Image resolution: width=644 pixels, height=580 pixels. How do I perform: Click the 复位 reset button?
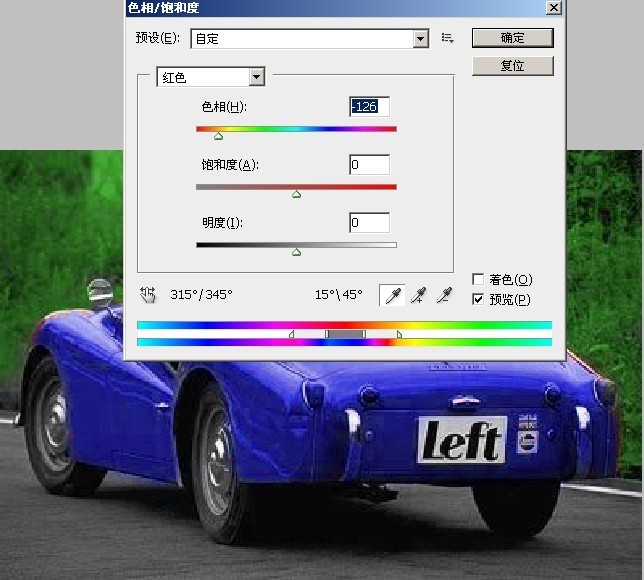[x=513, y=66]
